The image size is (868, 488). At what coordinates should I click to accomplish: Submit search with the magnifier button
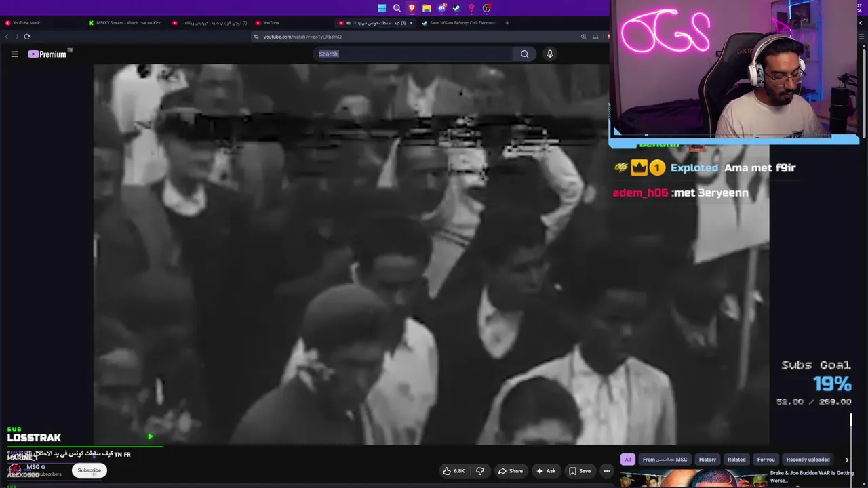[524, 54]
